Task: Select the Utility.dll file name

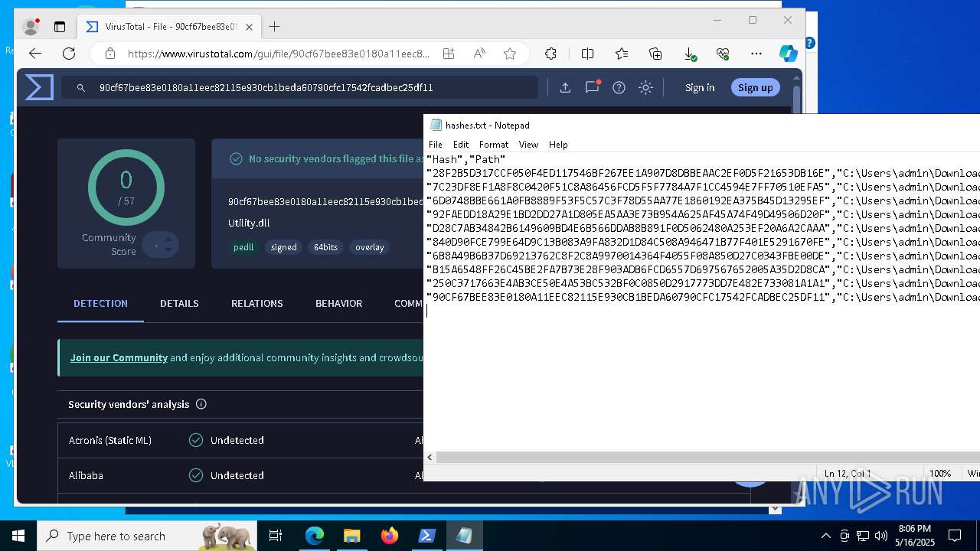Action: pos(249,223)
